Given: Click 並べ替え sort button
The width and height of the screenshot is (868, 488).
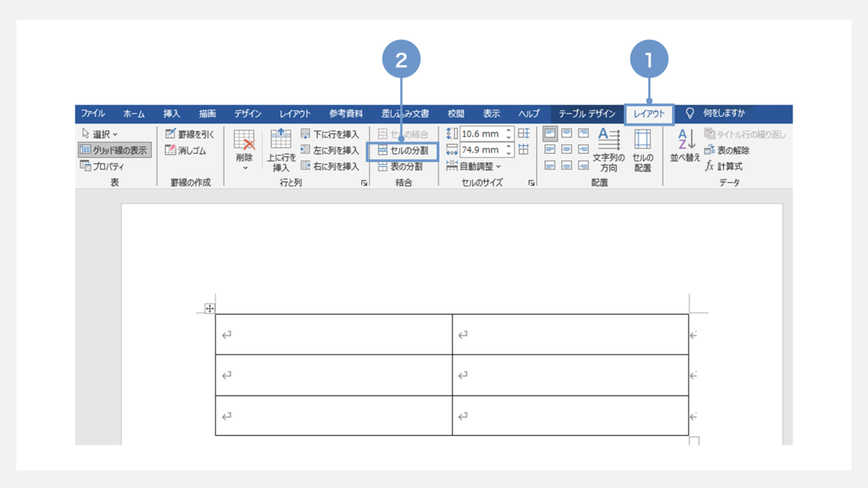Looking at the screenshot, I should tap(686, 146).
